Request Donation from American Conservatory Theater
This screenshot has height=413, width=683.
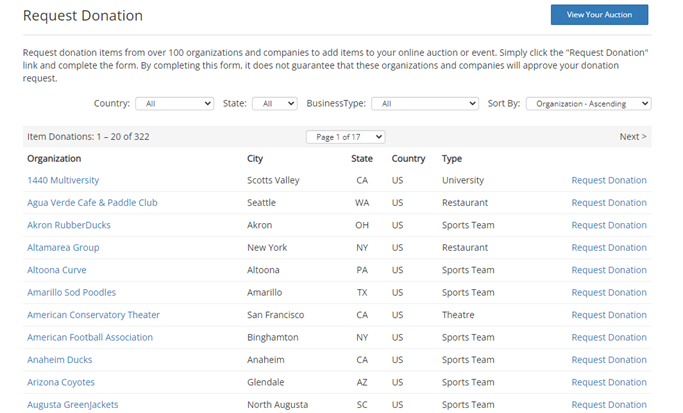pos(609,315)
